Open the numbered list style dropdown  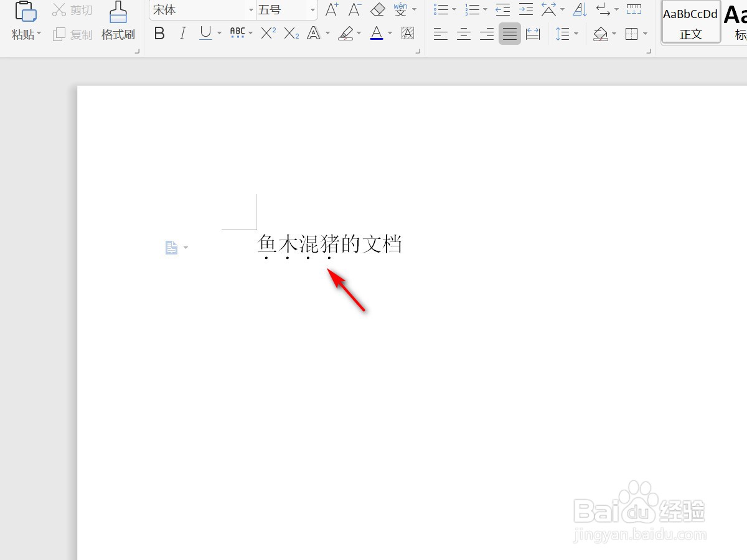(x=486, y=10)
